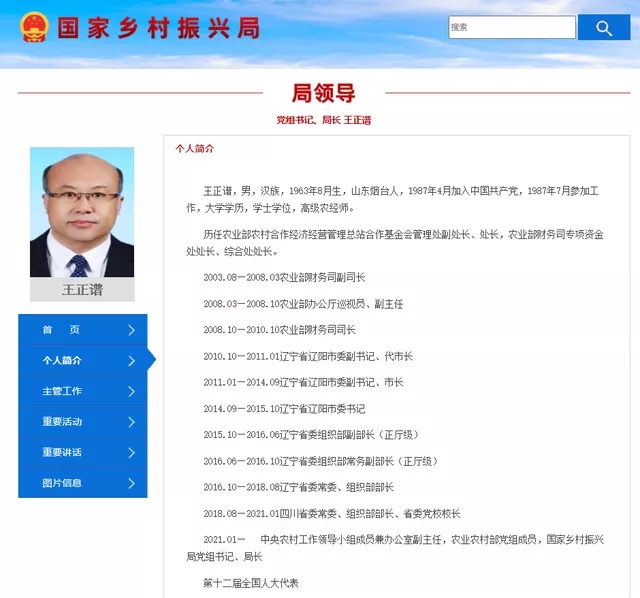Click the magnifier search icon button
The image size is (640, 598).
click(603, 28)
